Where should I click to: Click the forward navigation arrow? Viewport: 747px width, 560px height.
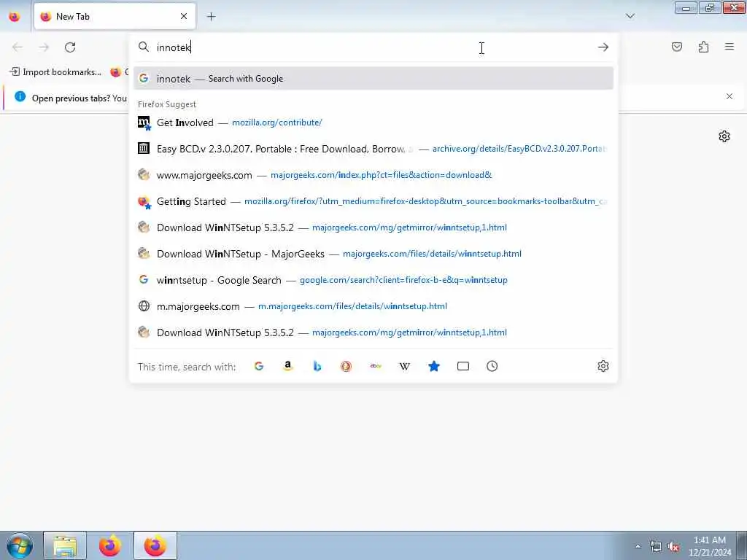pyautogui.click(x=44, y=47)
